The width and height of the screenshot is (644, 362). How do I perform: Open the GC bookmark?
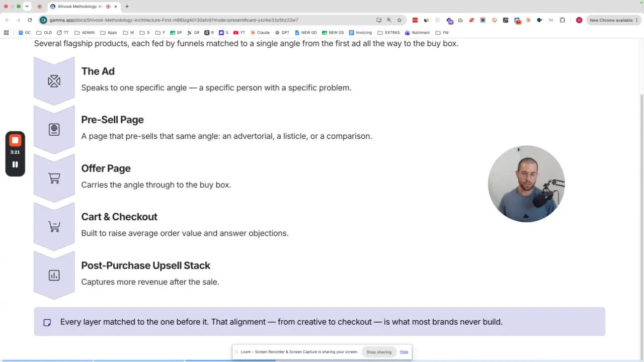click(x=25, y=33)
